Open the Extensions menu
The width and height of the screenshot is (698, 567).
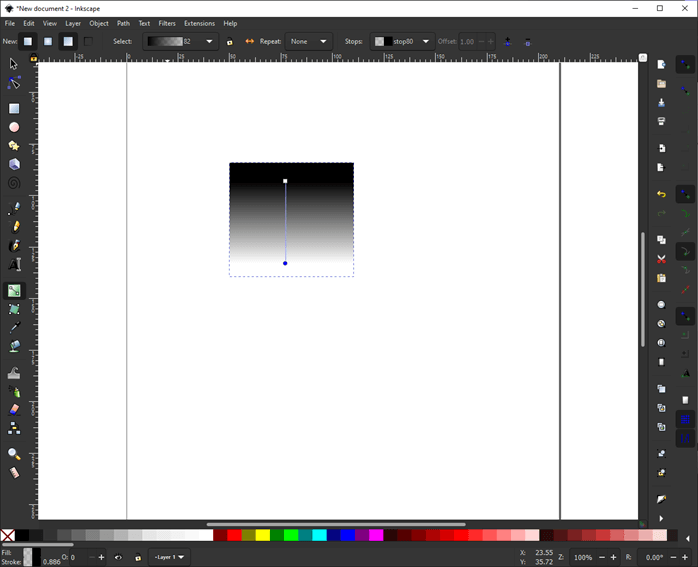199,23
